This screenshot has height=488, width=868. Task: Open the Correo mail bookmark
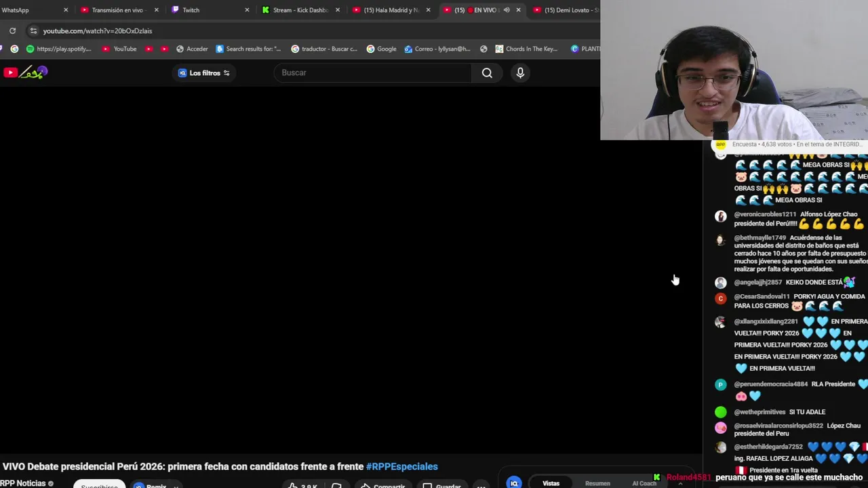tap(437, 49)
